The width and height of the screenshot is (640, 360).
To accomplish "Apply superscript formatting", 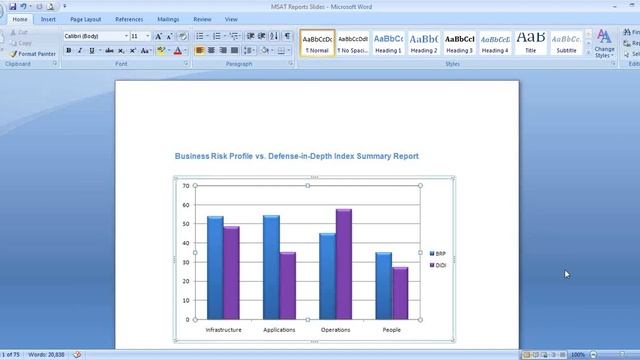I will [x=133, y=51].
